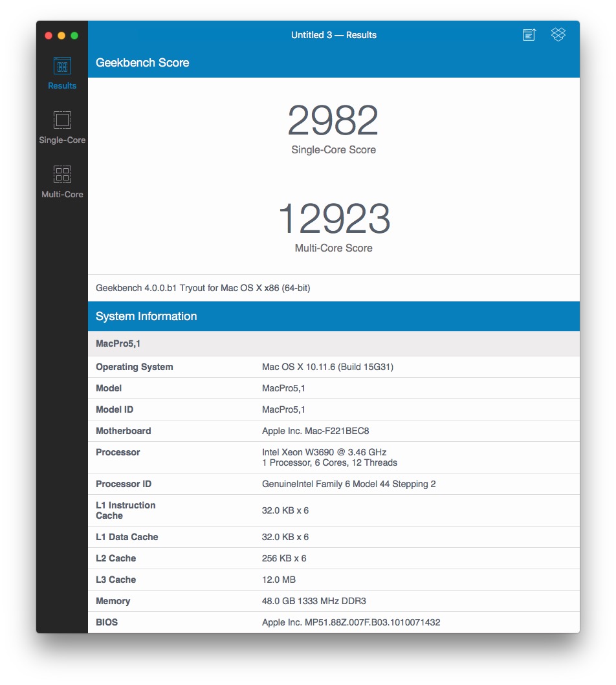This screenshot has height=685, width=616.
Task: Click the Model row value MacPro5,1
Action: 283,388
